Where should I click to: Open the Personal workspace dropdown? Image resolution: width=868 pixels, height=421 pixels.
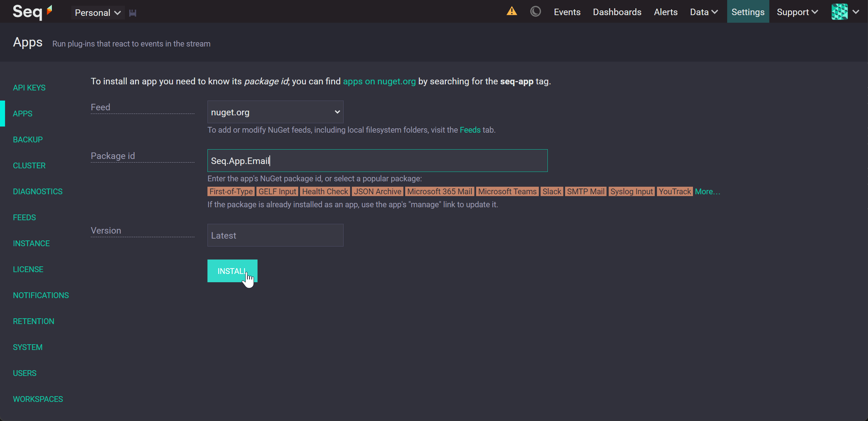[x=98, y=13]
